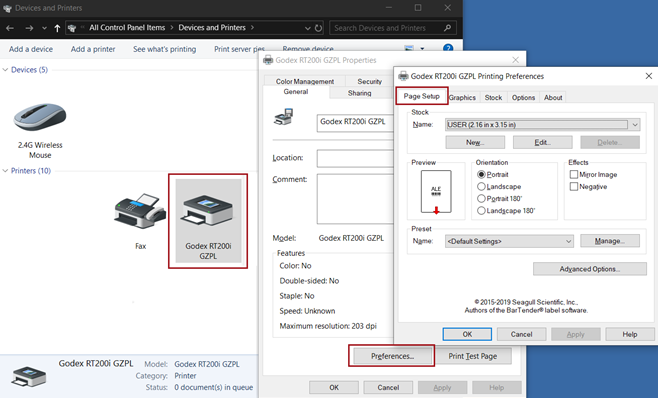Click Add a printer in toolbar
The height and width of the screenshot is (398, 658).
coord(93,49)
